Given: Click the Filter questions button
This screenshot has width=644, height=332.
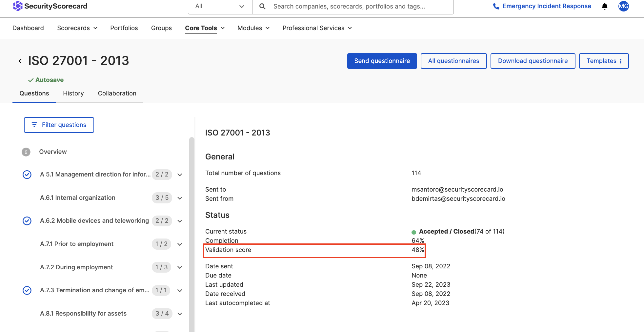Looking at the screenshot, I should (x=59, y=125).
